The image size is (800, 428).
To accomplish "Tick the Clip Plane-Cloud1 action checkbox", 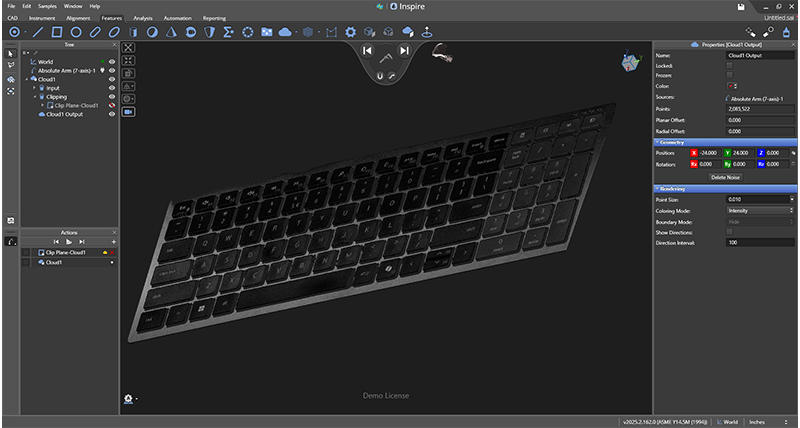I will coord(26,253).
